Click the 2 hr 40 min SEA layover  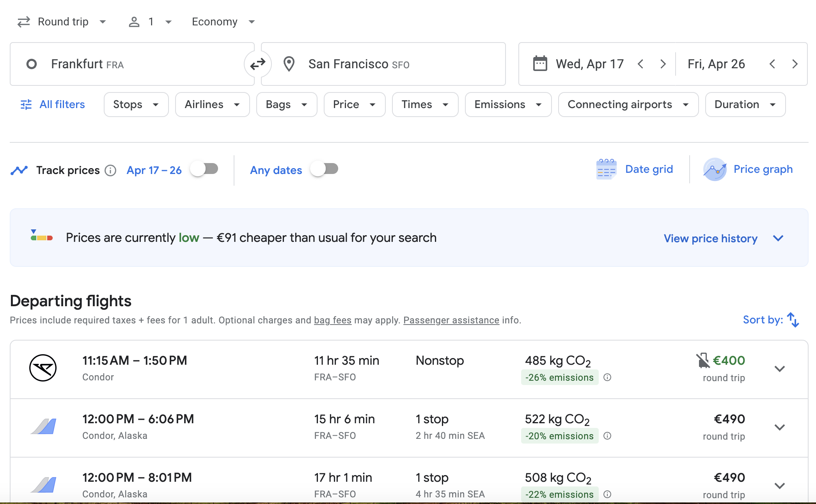pyautogui.click(x=450, y=436)
